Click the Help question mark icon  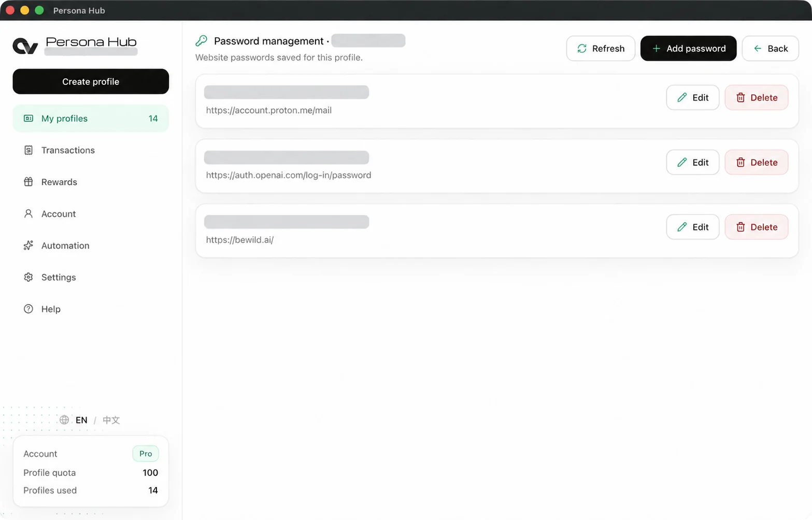29,309
